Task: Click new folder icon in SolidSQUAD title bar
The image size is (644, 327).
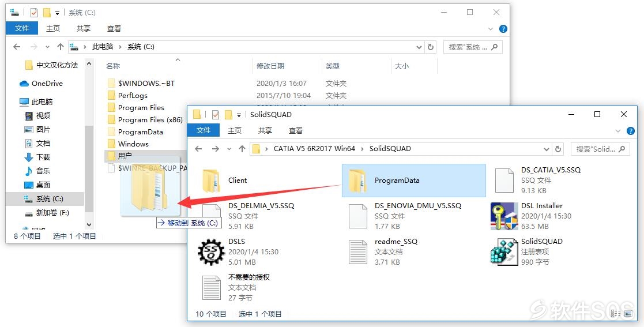Action: (228, 115)
